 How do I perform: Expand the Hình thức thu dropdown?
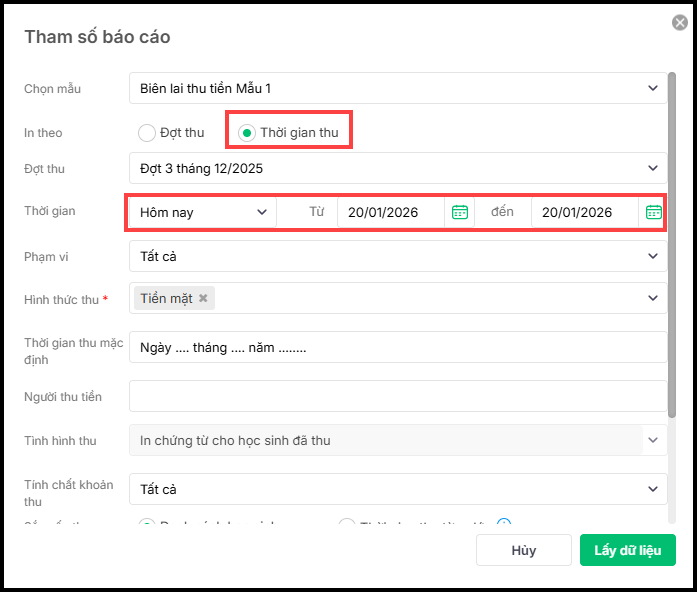(x=653, y=298)
